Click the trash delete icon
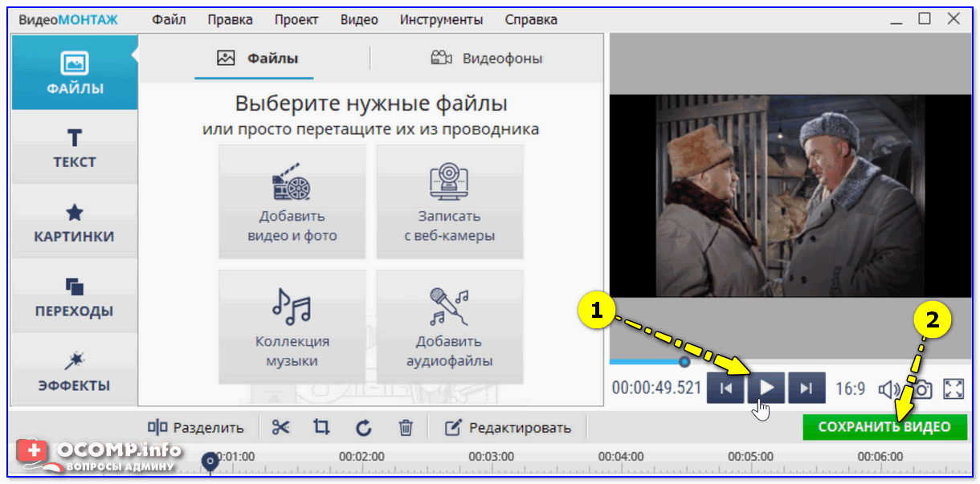 pyautogui.click(x=406, y=427)
